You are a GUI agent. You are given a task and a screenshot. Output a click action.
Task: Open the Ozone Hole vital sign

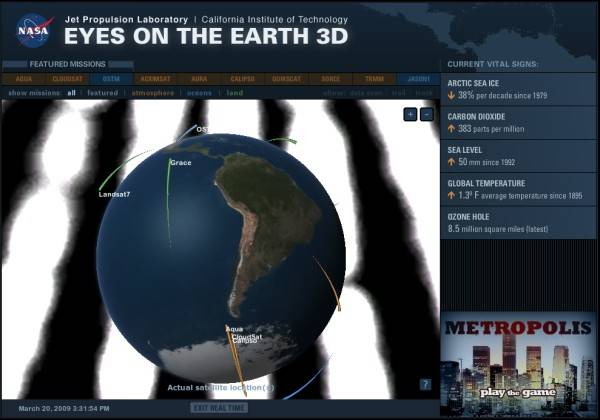pyautogui.click(x=518, y=223)
